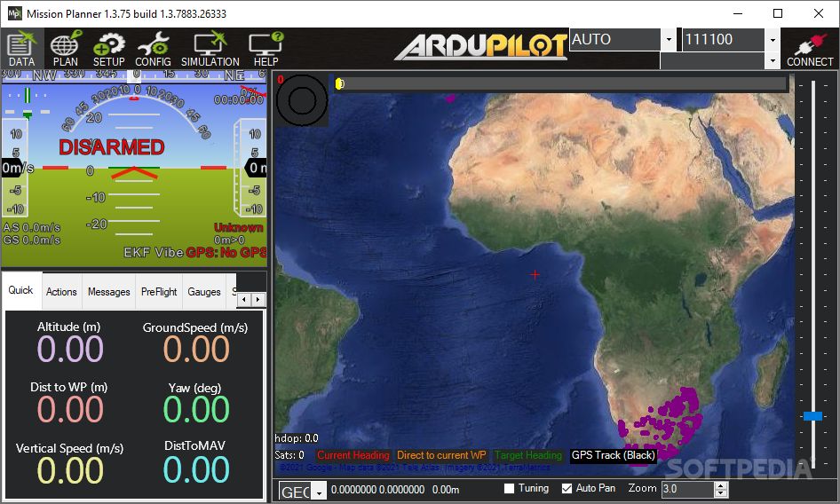Image resolution: width=840 pixels, height=504 pixels.
Task: Click the coordinates readout 0.0000000 0.0000000
Action: point(377,490)
